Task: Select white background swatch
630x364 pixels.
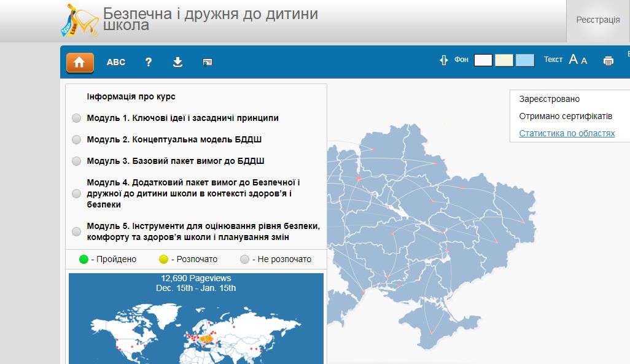Action: coord(483,60)
